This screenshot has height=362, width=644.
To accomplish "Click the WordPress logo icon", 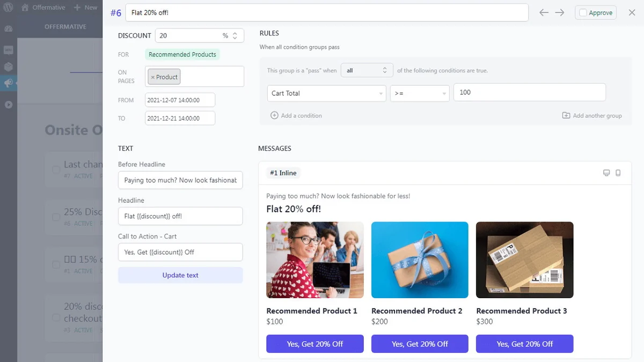I will 8,8.
